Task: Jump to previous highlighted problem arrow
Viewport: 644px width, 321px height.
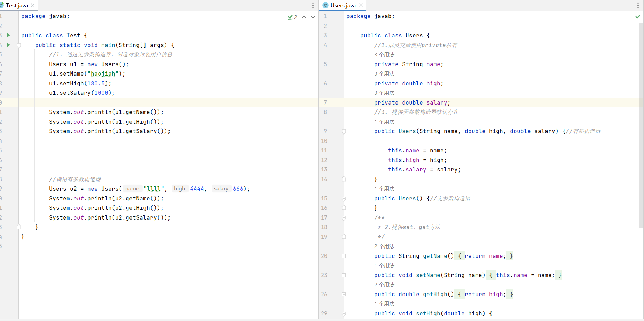Action: click(x=304, y=17)
